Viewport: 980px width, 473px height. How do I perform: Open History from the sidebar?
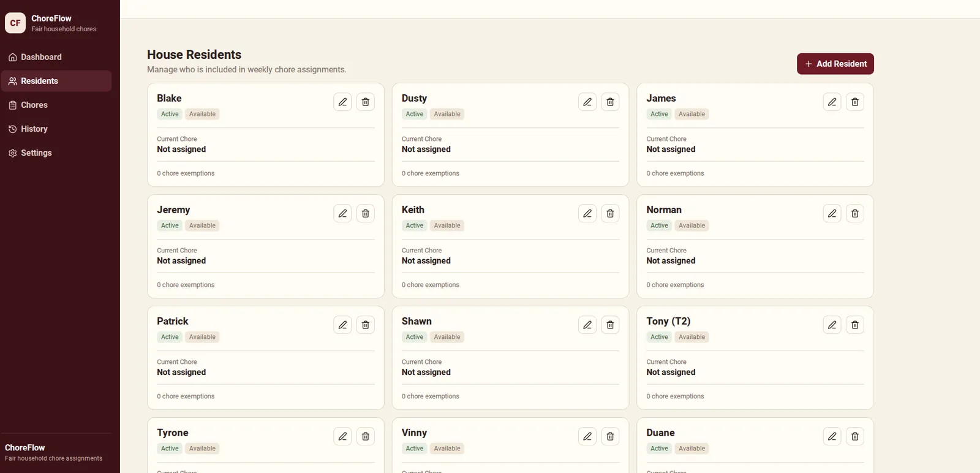click(x=56, y=129)
